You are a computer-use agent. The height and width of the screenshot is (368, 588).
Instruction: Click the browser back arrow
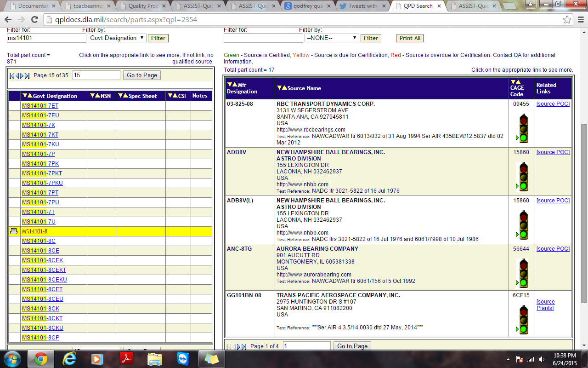point(9,20)
